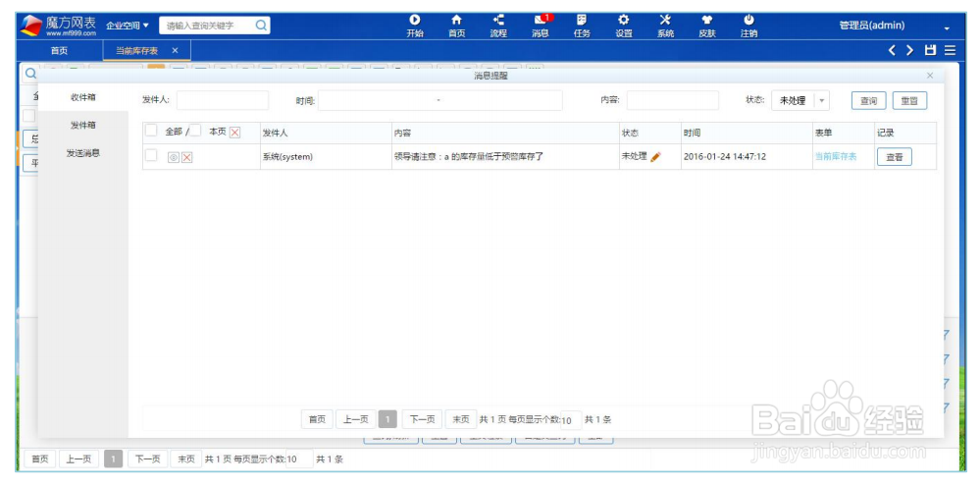Click red X delete icon in system message row
The width and height of the screenshot is (980, 485).
[x=186, y=158]
